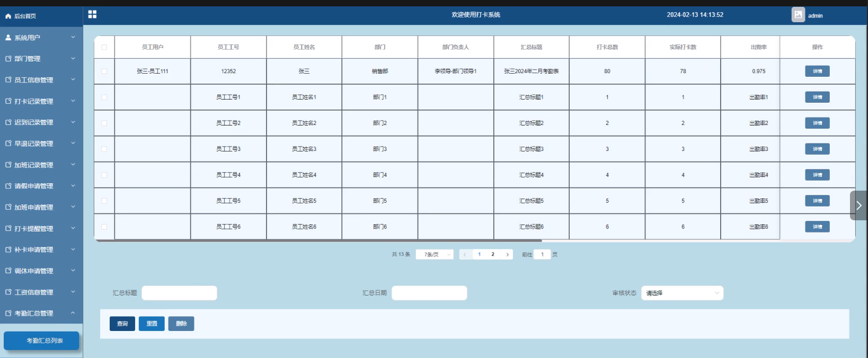Screen dimensions: 868x358
Task: Go to page 2 in pagination
Action: 493,255
